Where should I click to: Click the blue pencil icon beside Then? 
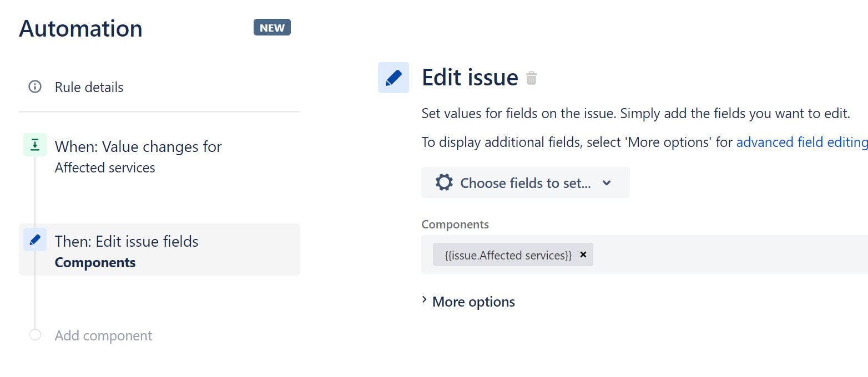coord(35,240)
